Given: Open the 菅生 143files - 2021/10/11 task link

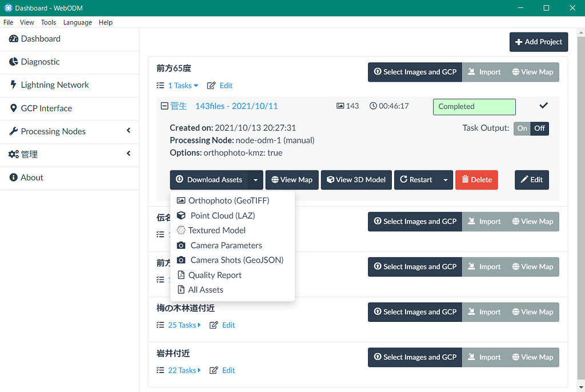Looking at the screenshot, I should (x=224, y=106).
